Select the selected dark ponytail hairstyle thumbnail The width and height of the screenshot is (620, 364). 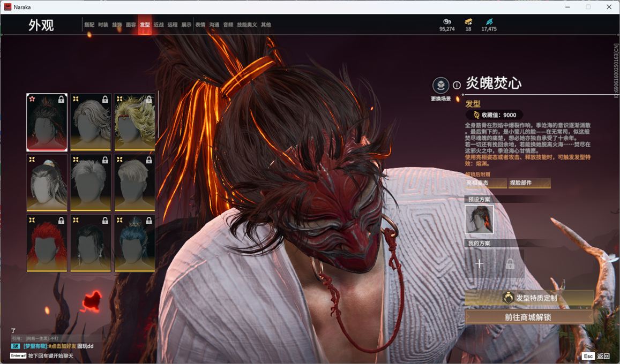click(x=47, y=123)
